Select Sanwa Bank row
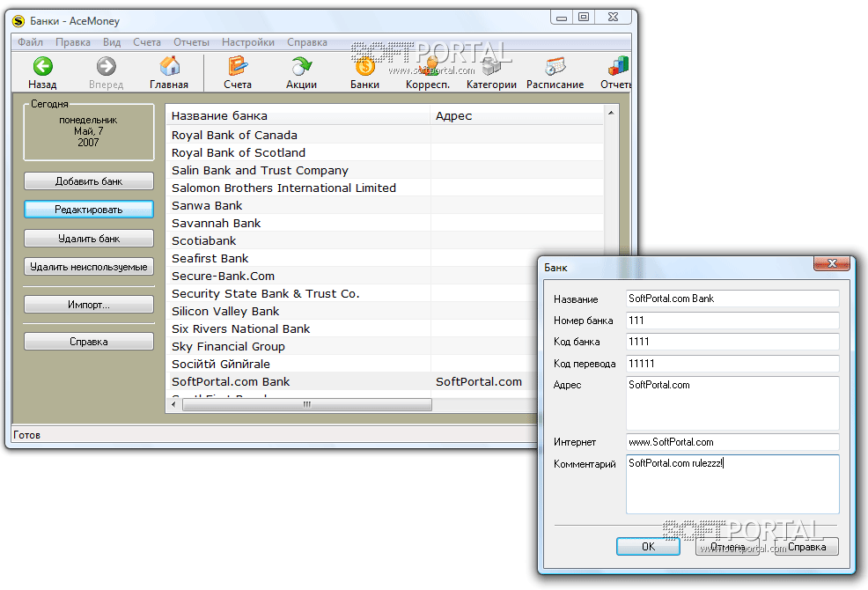Screen dimensions: 868x590 pyautogui.click(x=384, y=205)
